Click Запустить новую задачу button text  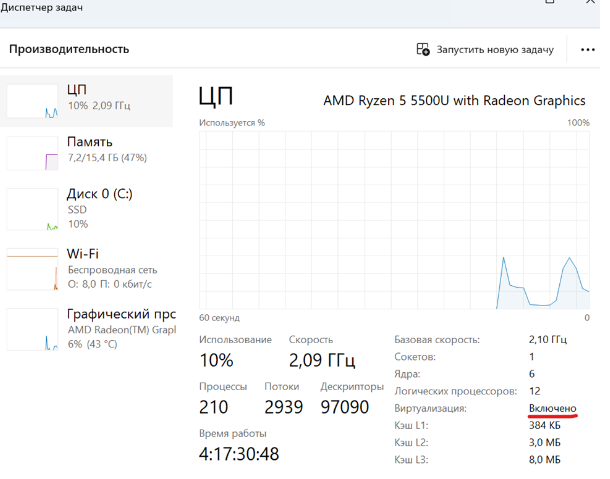tap(495, 50)
